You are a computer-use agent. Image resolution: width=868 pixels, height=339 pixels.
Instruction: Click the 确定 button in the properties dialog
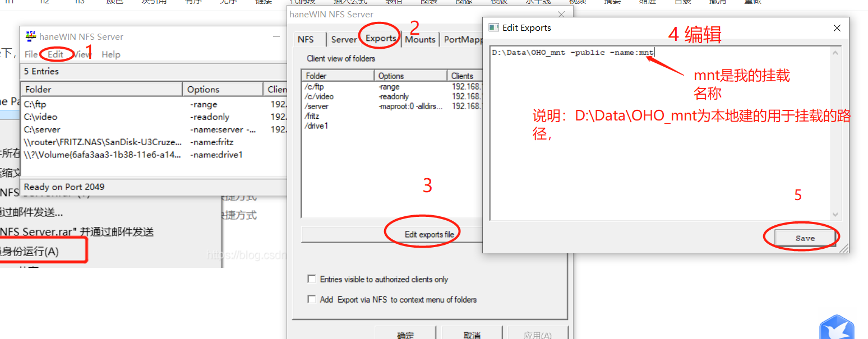click(406, 334)
